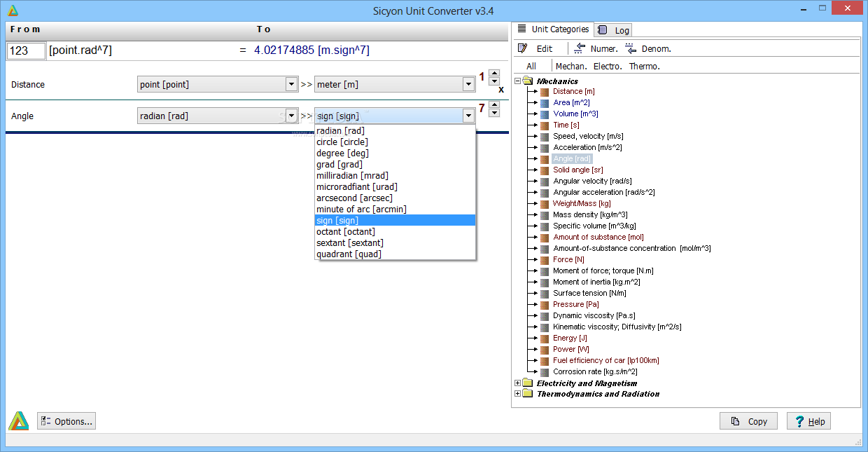
Task: Click the Power [W] tree icon
Action: 544,349
